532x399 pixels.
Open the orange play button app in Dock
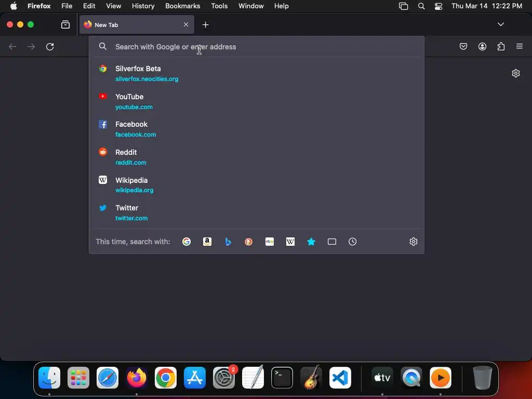441,378
